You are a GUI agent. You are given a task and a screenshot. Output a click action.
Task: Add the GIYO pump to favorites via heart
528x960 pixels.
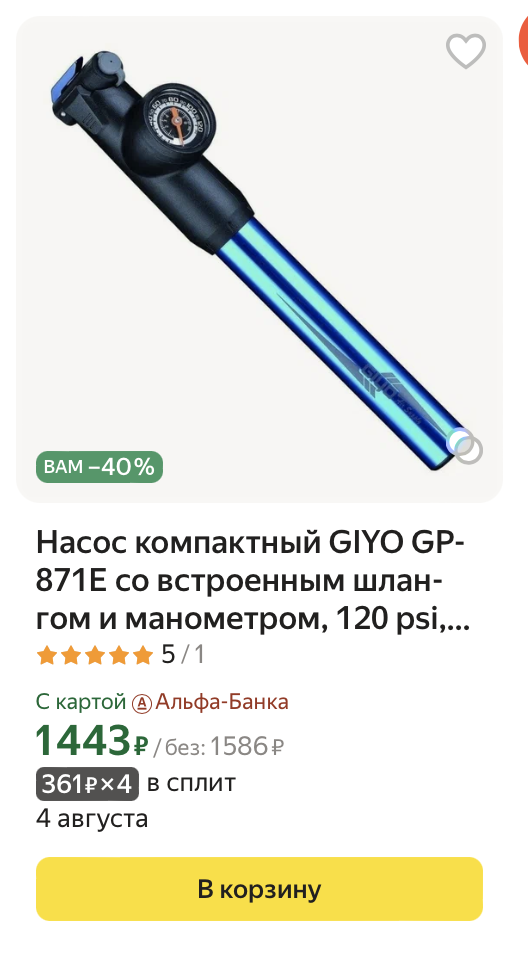pos(466,51)
